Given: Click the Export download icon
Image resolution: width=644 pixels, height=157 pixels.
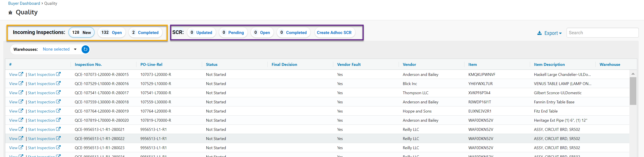Looking at the screenshot, I should pyautogui.click(x=539, y=33).
